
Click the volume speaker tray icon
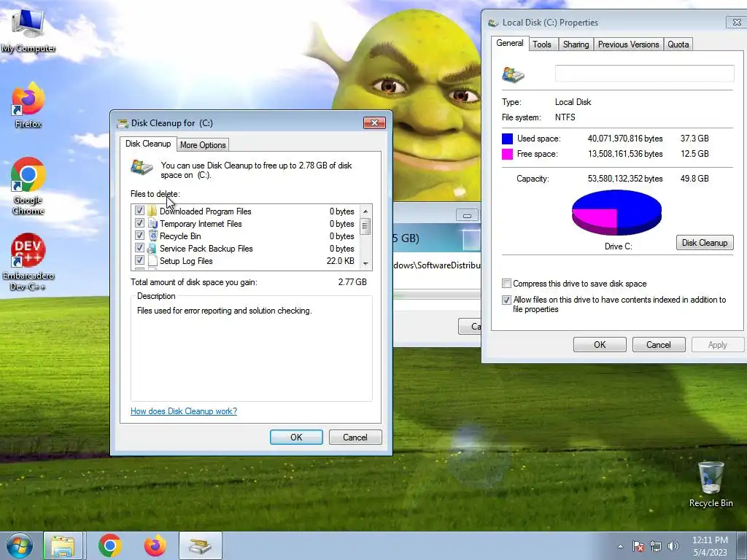pos(673,546)
